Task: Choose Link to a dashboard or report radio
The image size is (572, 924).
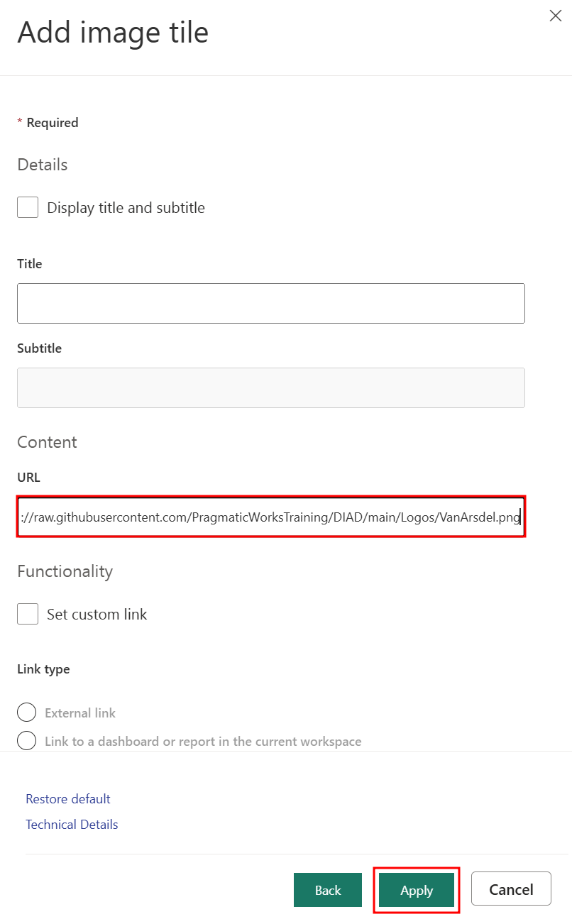Action: (26, 741)
